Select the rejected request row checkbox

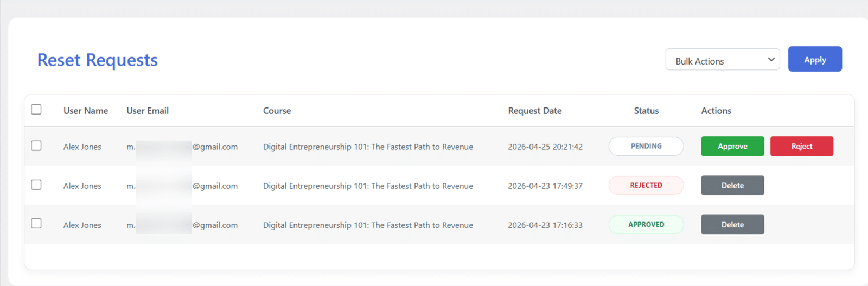pos(36,185)
